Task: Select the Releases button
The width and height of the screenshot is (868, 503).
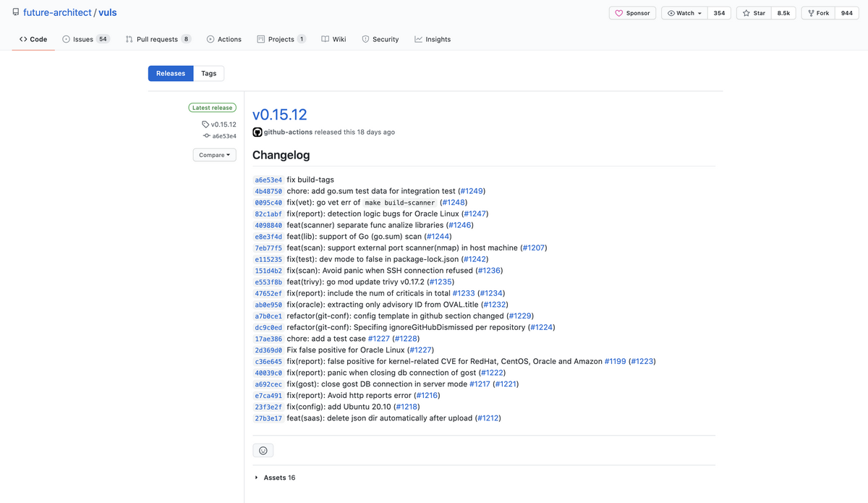Action: coord(171,73)
